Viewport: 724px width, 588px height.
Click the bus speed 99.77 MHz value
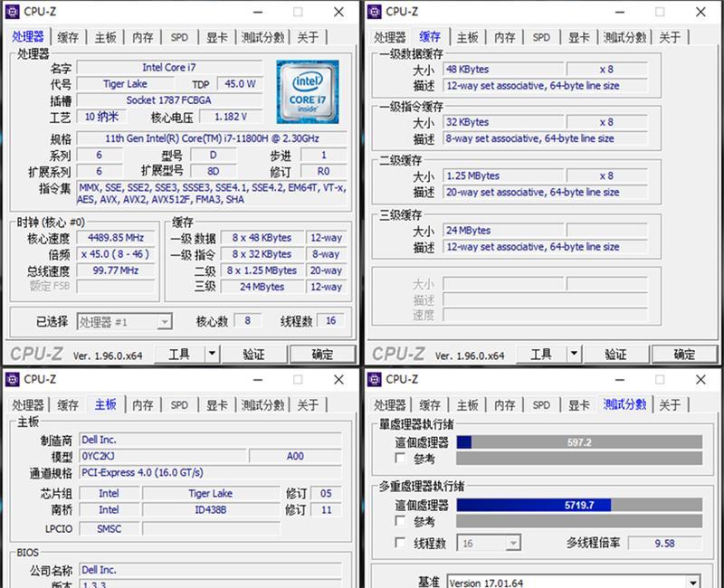pyautogui.click(x=116, y=270)
